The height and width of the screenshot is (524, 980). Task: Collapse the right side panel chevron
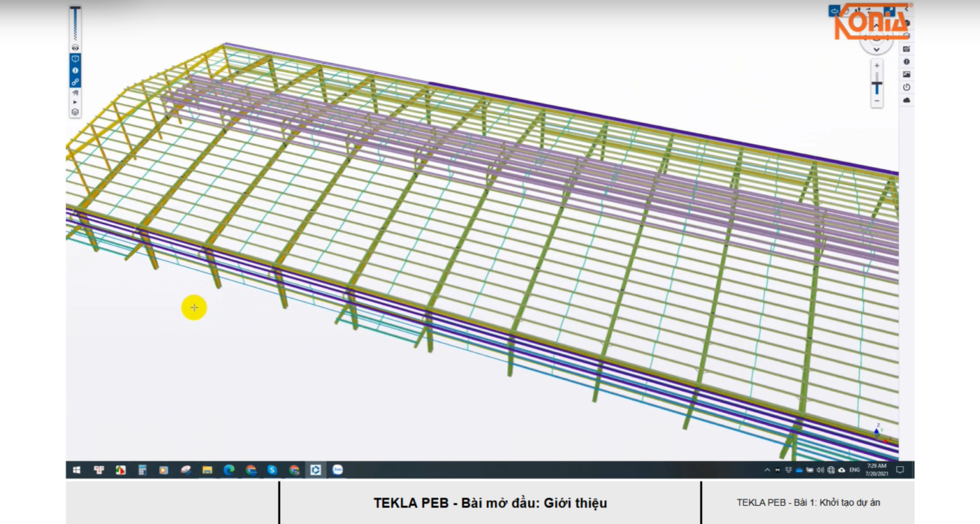pyautogui.click(x=907, y=10)
